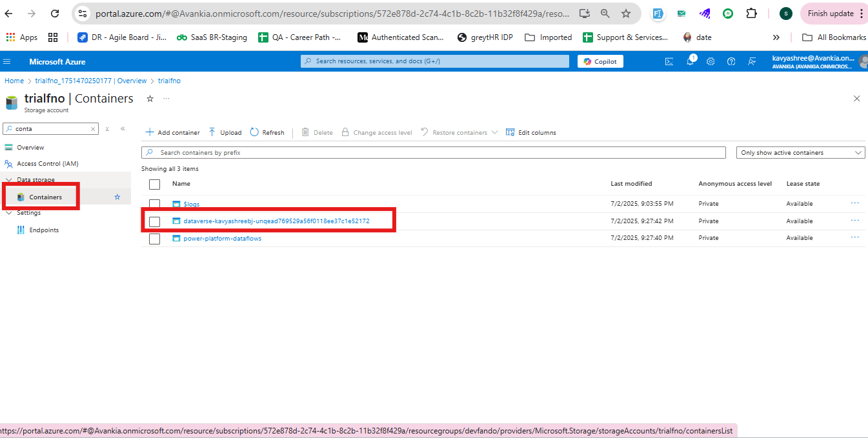This screenshot has height=438, width=868.
Task: Open the power-platform-dataflows container link
Action: 222,239
